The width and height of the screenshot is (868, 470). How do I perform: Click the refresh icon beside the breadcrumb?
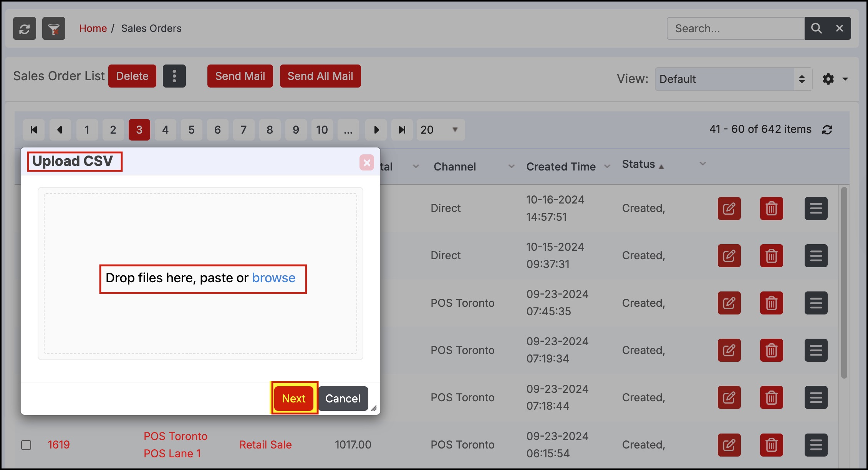coord(25,28)
